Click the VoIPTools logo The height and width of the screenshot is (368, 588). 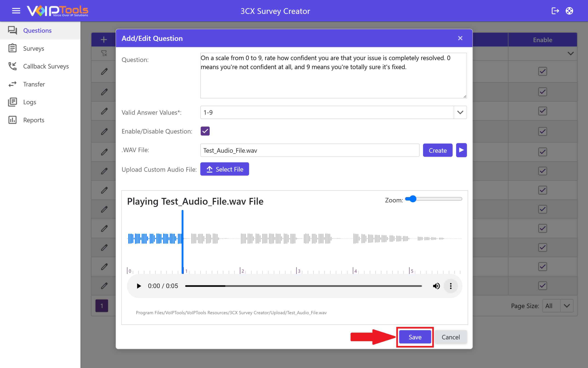pyautogui.click(x=57, y=11)
